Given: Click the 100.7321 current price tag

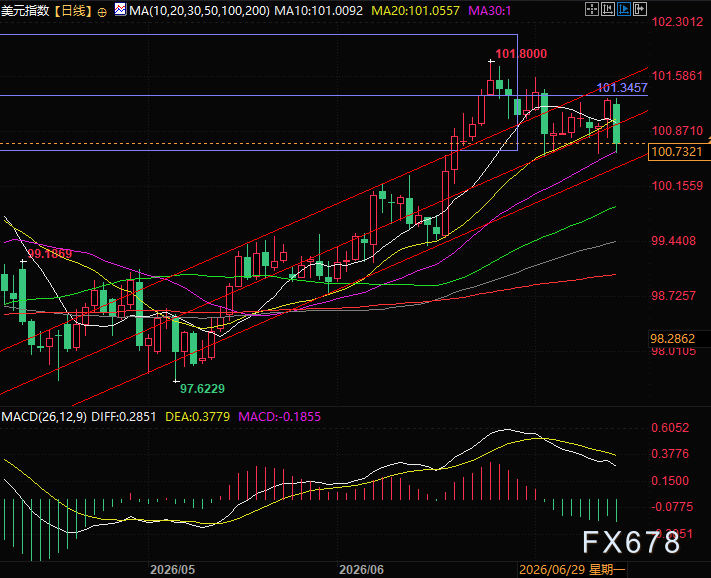Looking at the screenshot, I should (678, 152).
